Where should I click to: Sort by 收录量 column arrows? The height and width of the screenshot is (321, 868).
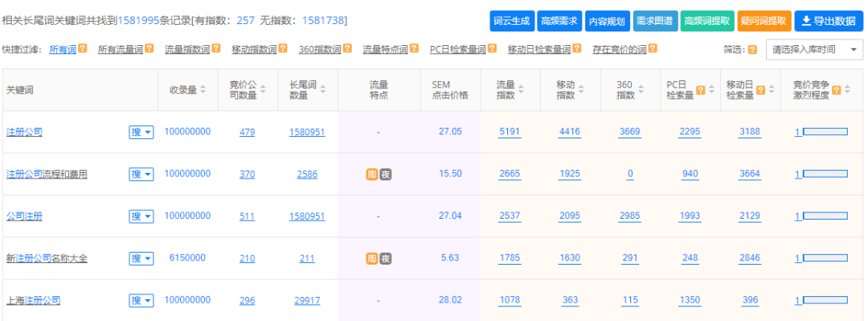(203, 90)
